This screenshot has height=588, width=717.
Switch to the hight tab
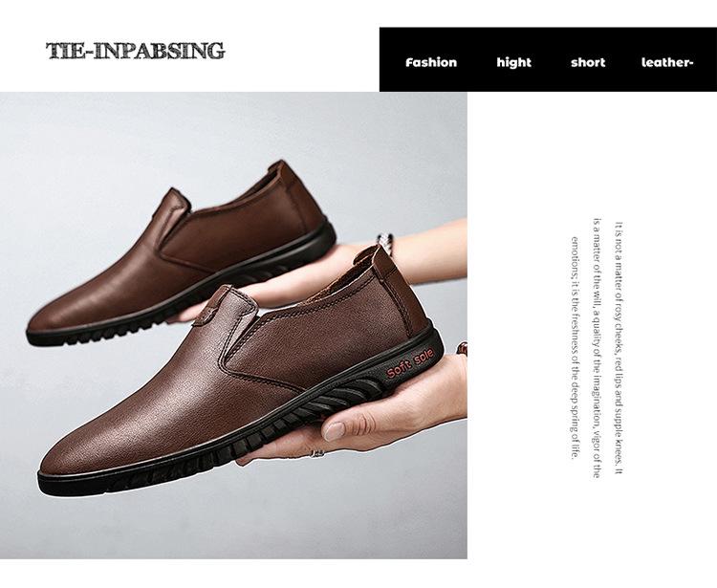point(513,62)
